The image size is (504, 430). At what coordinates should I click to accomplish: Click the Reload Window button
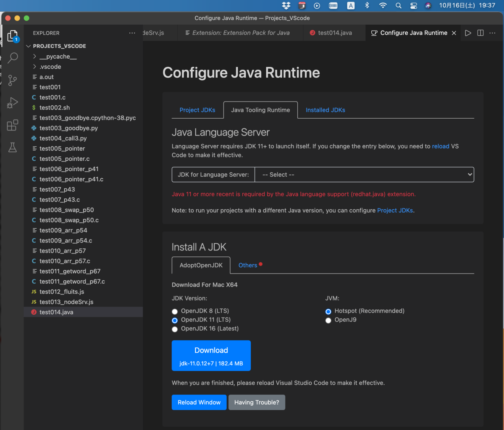(199, 402)
